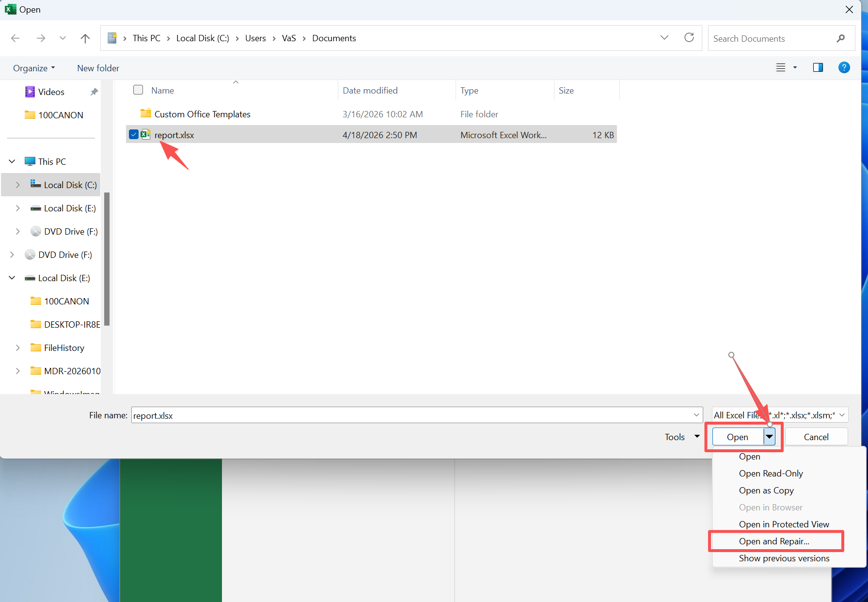The image size is (868, 602).
Task: Expand MDR-2026010 folder node
Action: 18,371
